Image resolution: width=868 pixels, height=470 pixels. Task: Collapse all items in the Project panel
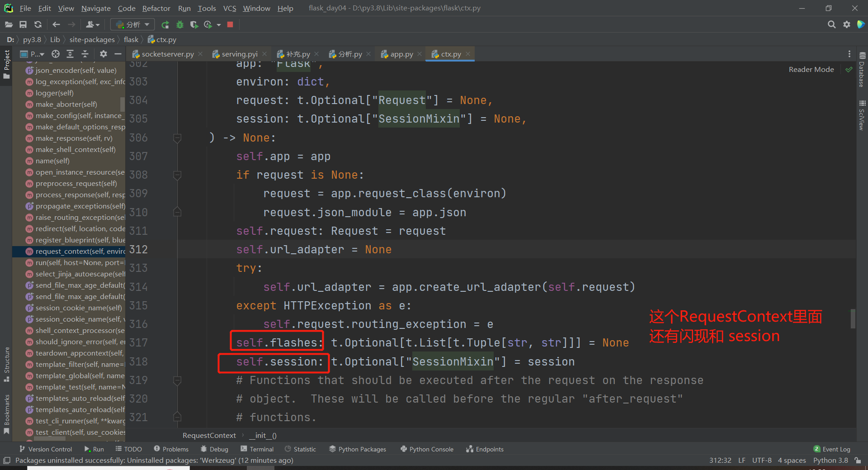[x=85, y=54]
